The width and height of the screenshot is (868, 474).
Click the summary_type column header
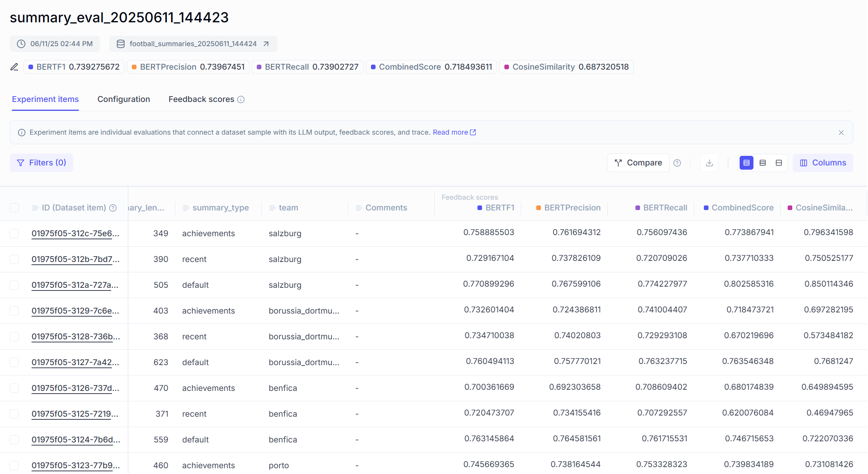[x=220, y=208]
